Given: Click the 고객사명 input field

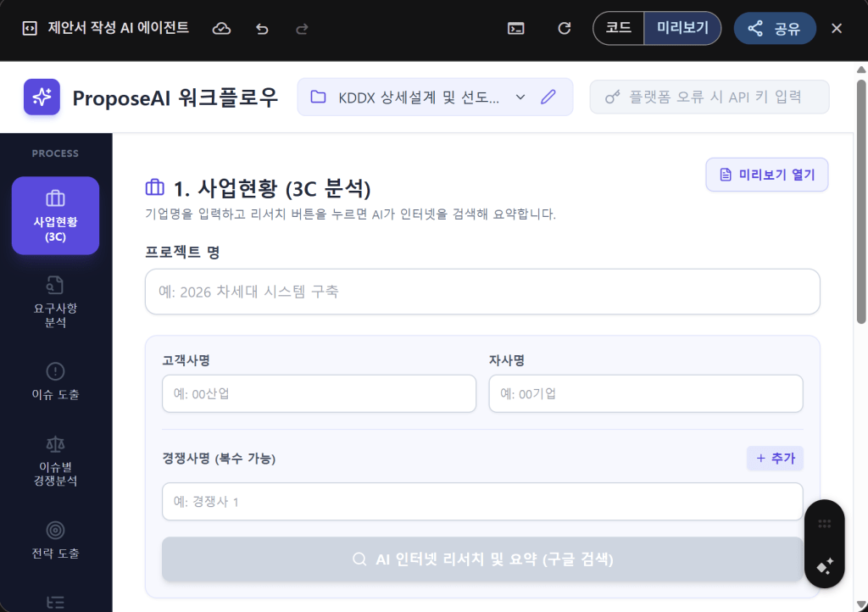Looking at the screenshot, I should tap(319, 393).
